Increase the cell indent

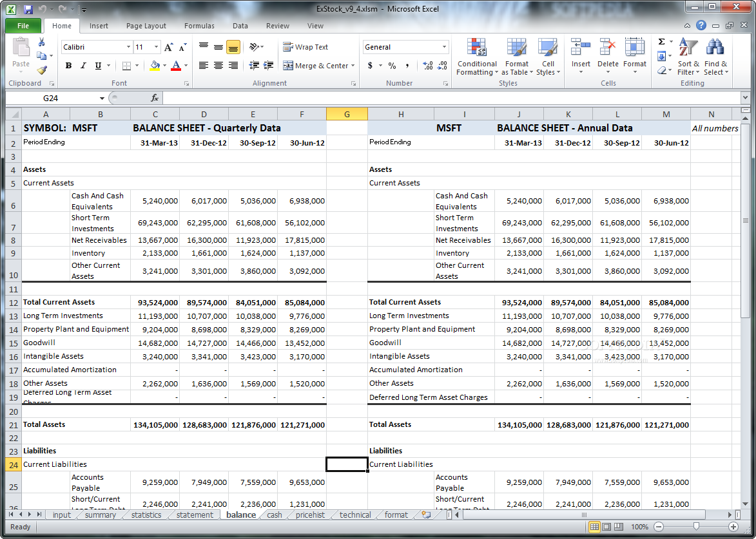[x=269, y=66]
